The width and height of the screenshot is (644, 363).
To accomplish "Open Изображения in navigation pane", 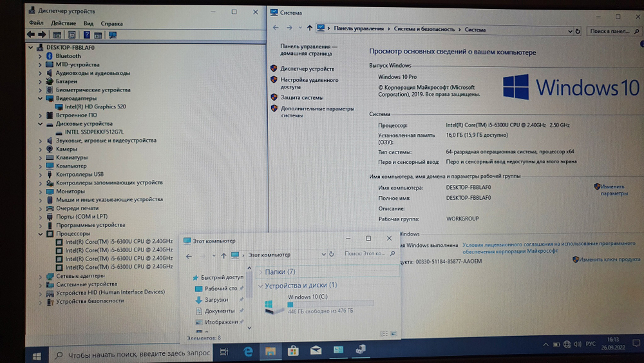I will click(221, 322).
